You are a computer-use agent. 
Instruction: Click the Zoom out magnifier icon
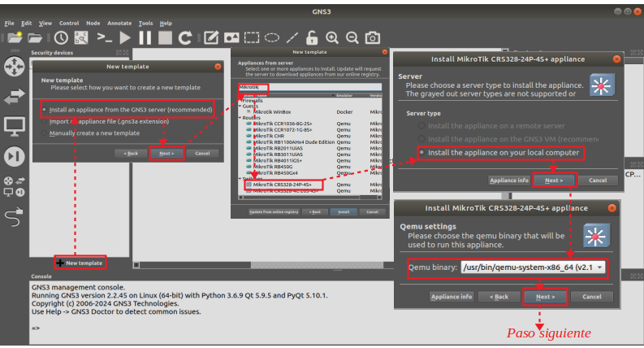(352, 38)
